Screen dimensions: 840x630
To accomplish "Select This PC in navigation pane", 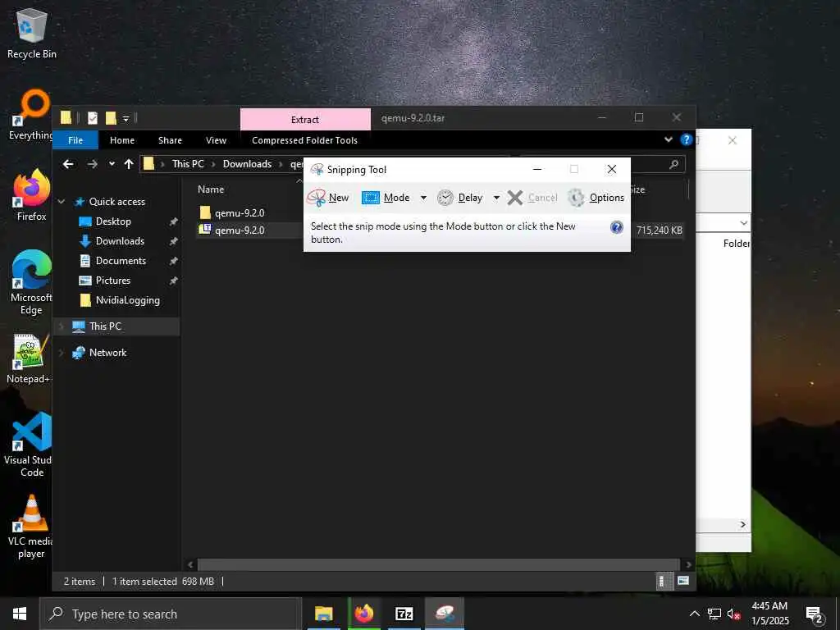I will [x=105, y=326].
